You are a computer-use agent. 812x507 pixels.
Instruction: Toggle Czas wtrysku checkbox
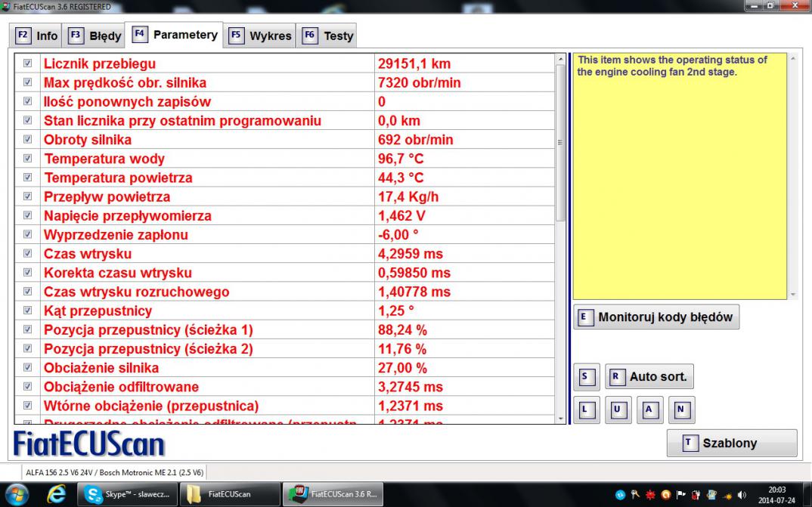coord(27,253)
